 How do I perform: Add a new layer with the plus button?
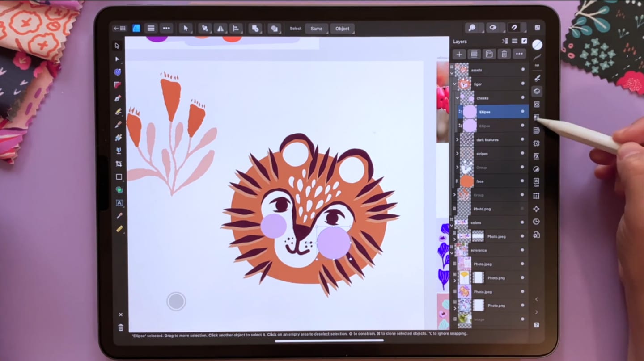click(459, 54)
